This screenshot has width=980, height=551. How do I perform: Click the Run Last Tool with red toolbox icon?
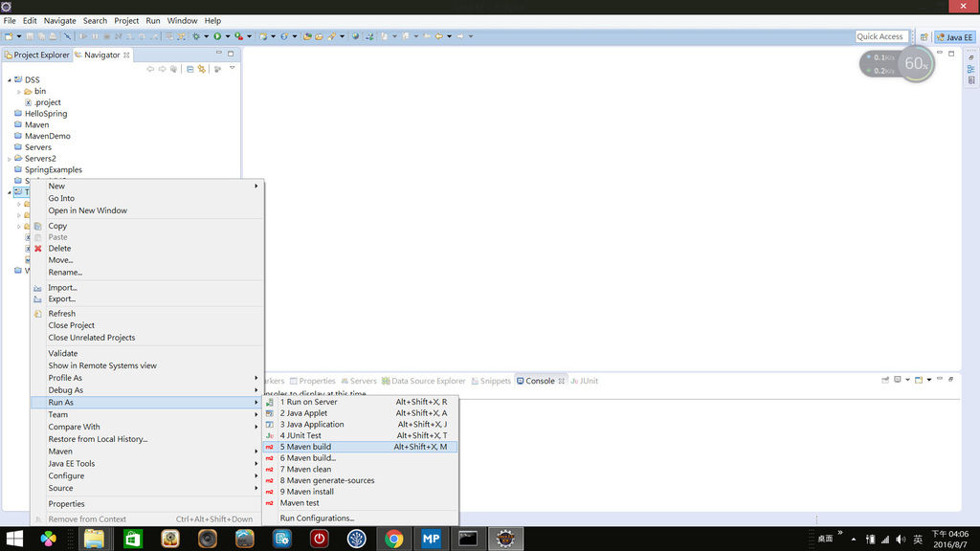238,36
